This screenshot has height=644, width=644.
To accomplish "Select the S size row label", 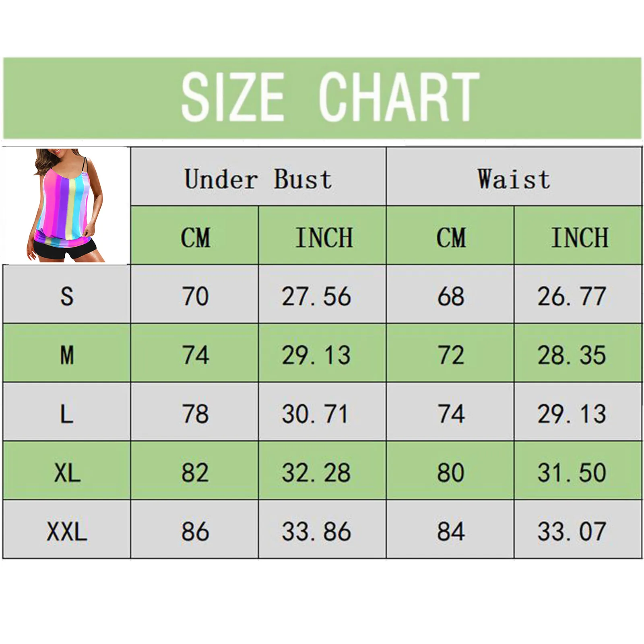I will 67,296.
